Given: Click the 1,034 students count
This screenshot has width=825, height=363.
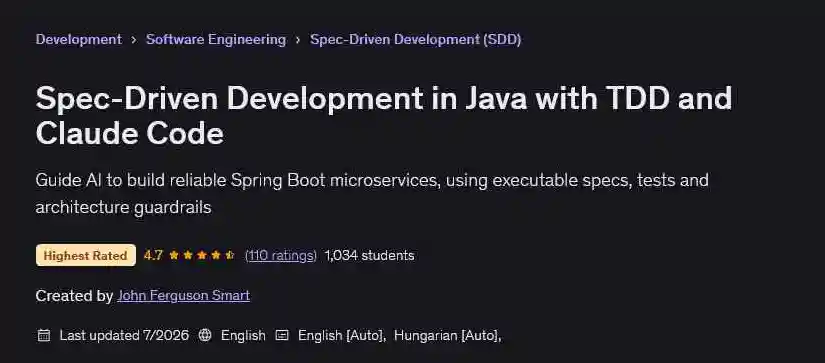Looking at the screenshot, I should pos(369,256).
